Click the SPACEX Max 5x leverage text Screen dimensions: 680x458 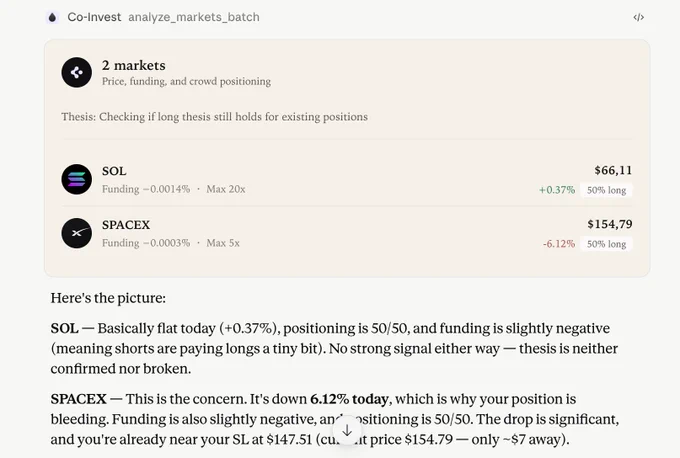point(223,243)
